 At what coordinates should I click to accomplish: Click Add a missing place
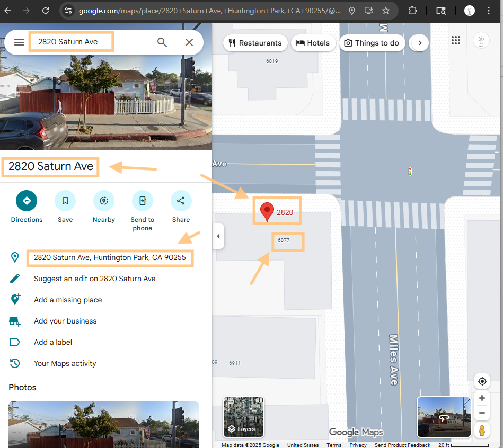[68, 300]
